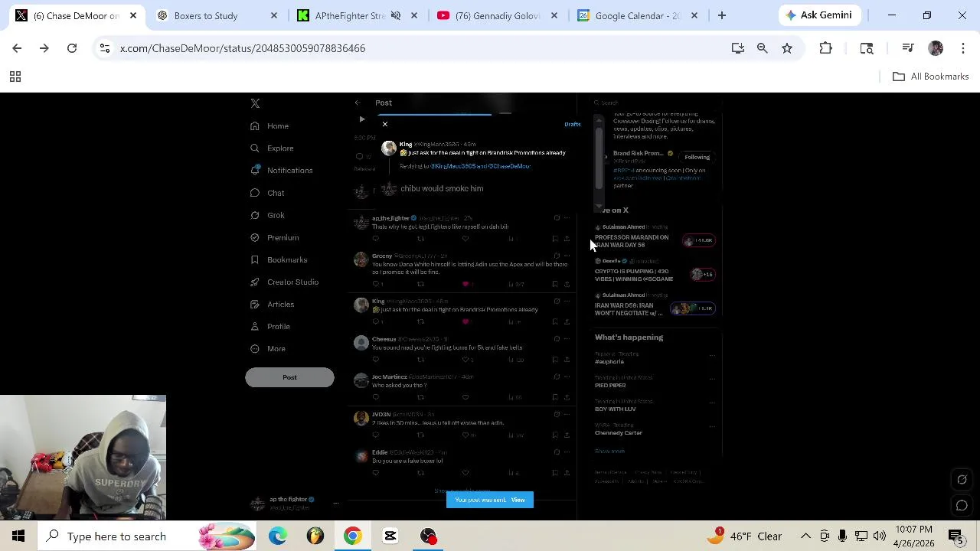Bookmark this page with the star
980x551 pixels.
pyautogui.click(x=787, y=48)
